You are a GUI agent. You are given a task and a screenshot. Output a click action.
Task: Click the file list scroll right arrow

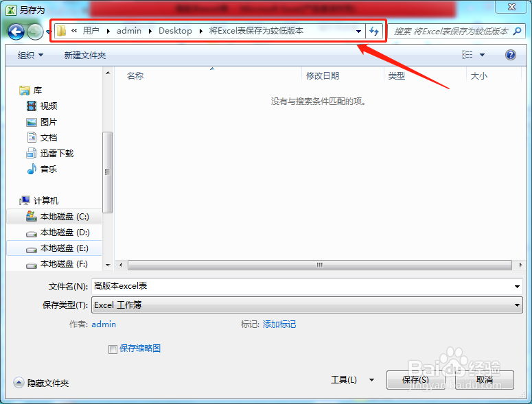[x=520, y=265]
